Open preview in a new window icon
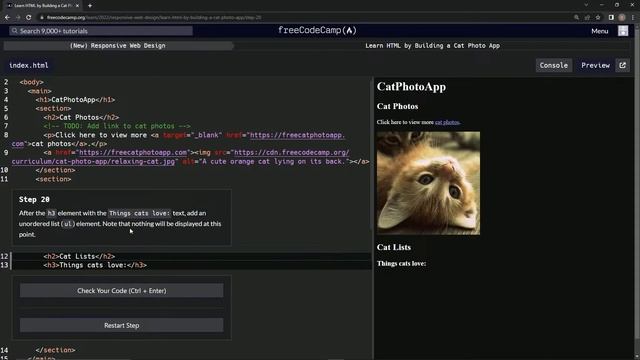The width and height of the screenshot is (640, 360). pyautogui.click(x=622, y=65)
